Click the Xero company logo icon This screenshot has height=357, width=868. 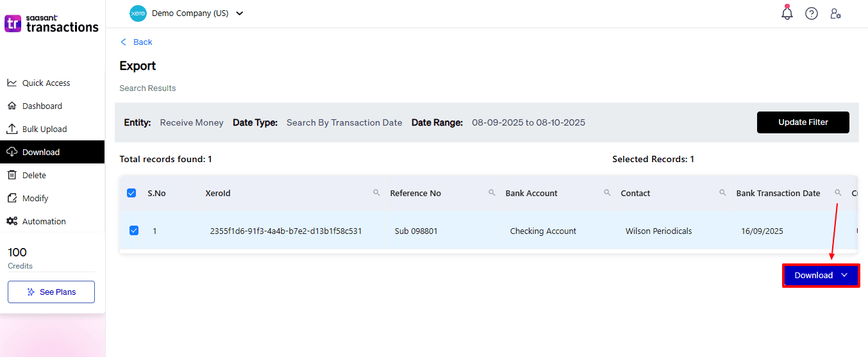tap(138, 13)
